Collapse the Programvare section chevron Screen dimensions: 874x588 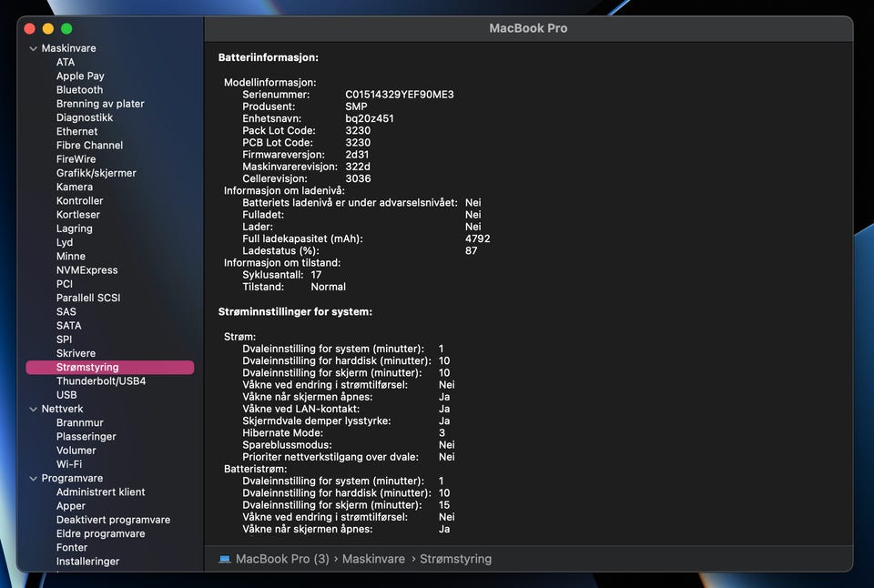point(33,478)
